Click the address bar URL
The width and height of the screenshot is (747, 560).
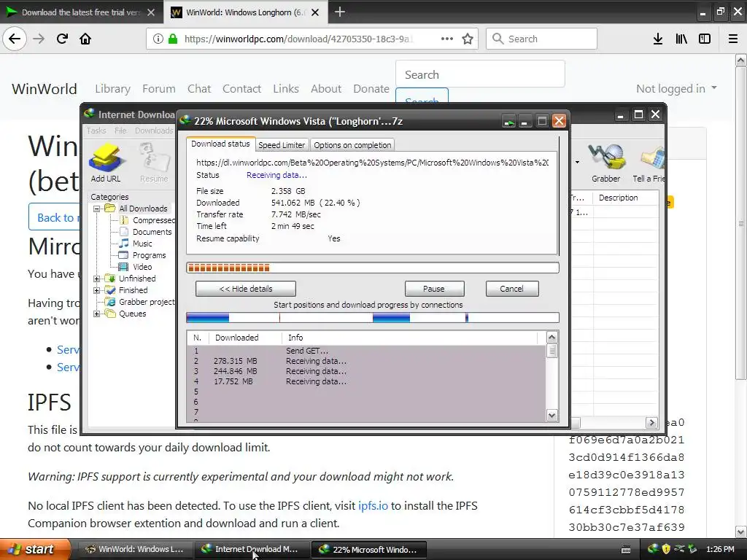coord(298,39)
